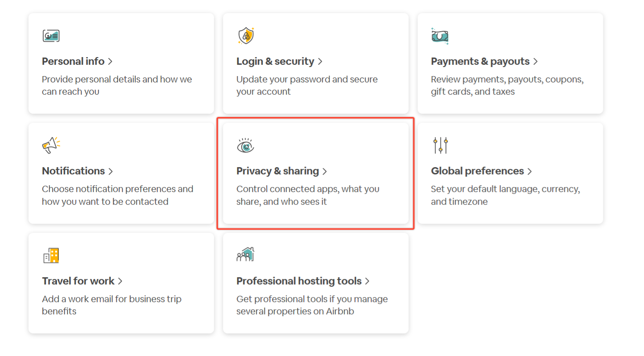
Task: Click the Personal info ID card icon
Action: pyautogui.click(x=51, y=36)
